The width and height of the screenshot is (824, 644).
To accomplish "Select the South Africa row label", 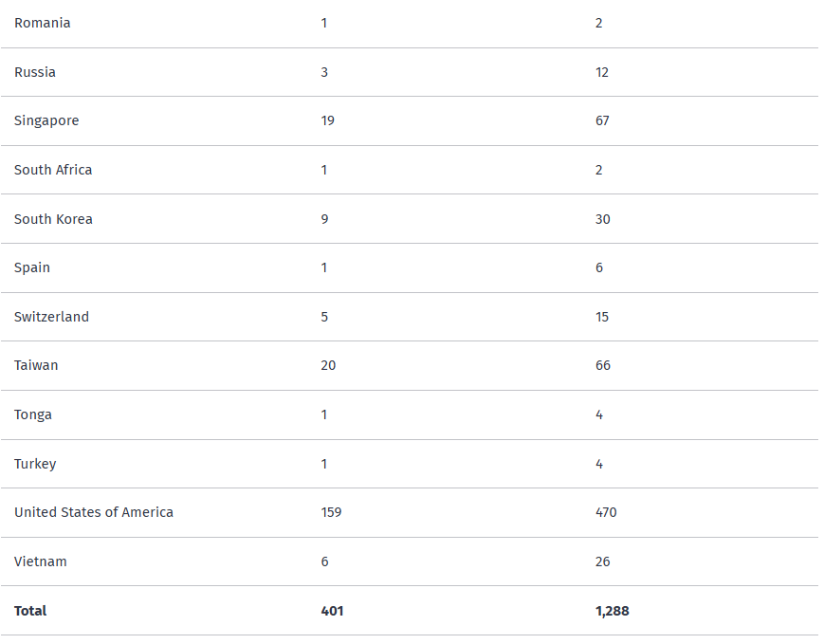I will (x=53, y=170).
